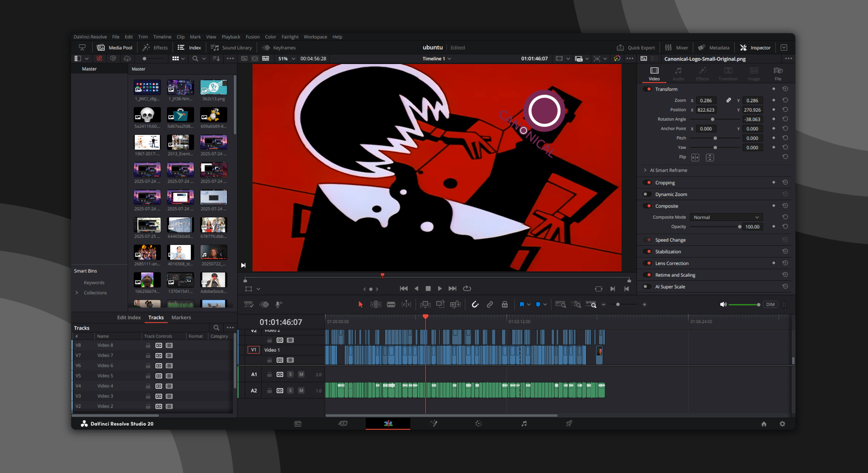The height and width of the screenshot is (473, 868).
Task: Toggle linked selection chain icon
Action: click(490, 304)
